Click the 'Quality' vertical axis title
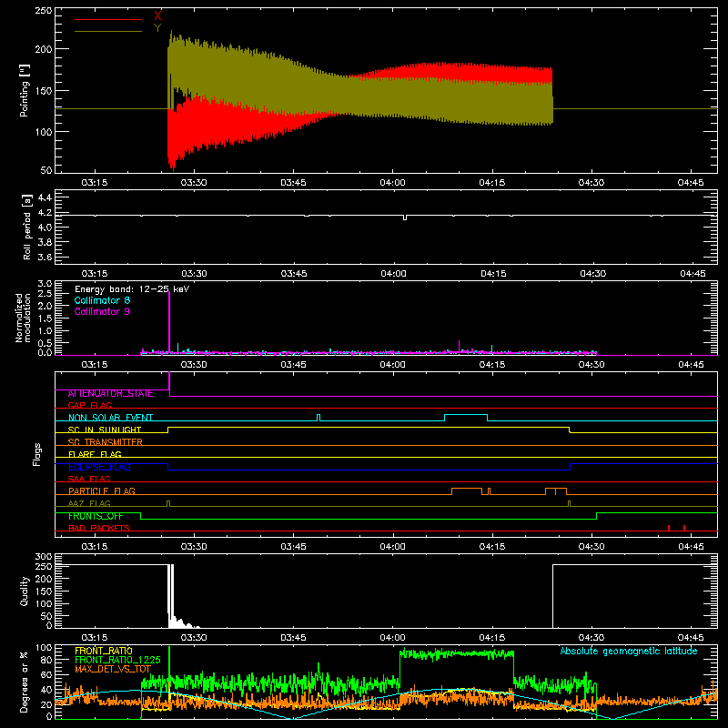728x728 pixels. 25,591
